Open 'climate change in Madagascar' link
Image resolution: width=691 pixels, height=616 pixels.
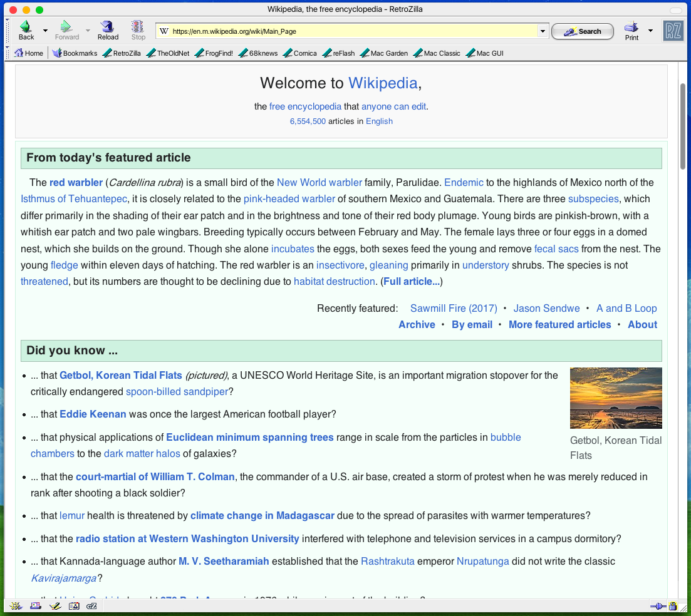(x=262, y=516)
